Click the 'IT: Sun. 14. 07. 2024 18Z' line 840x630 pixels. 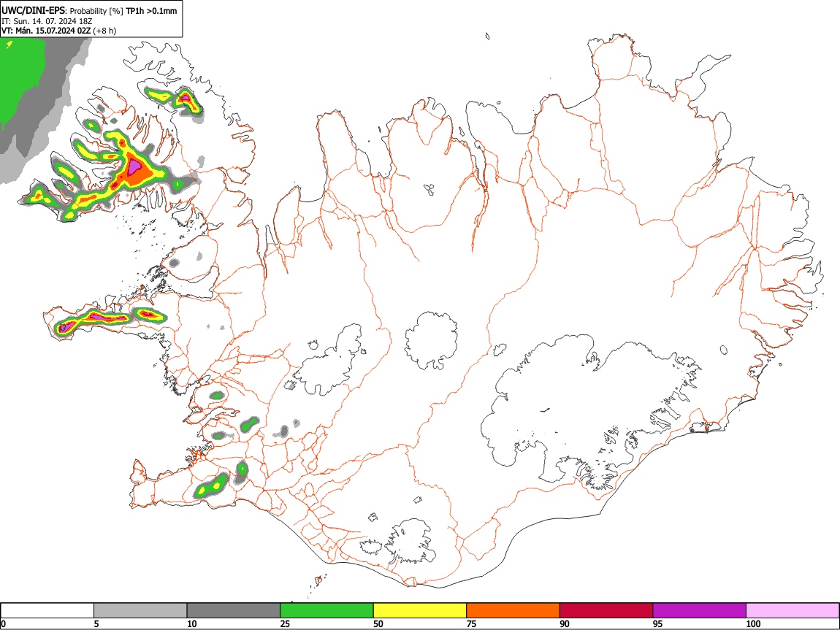[47, 21]
